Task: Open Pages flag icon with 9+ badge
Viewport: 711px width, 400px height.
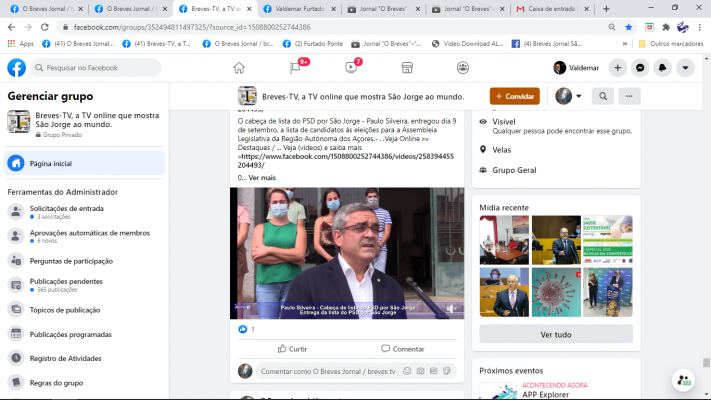Action: (295, 68)
